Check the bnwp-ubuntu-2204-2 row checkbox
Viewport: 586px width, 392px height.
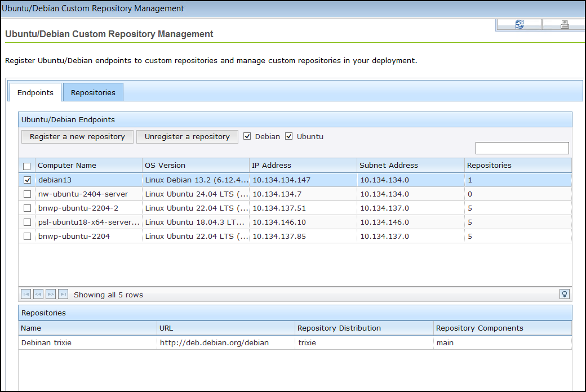(27, 208)
